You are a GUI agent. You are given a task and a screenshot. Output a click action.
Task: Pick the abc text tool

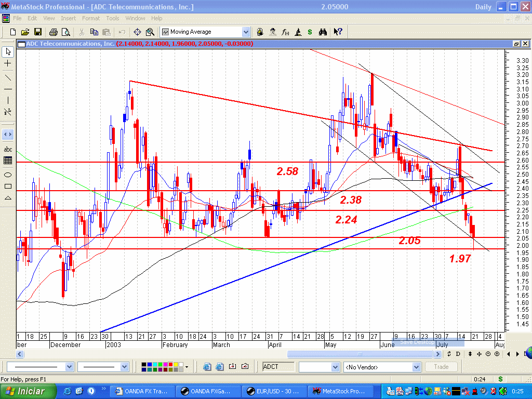coord(7,149)
